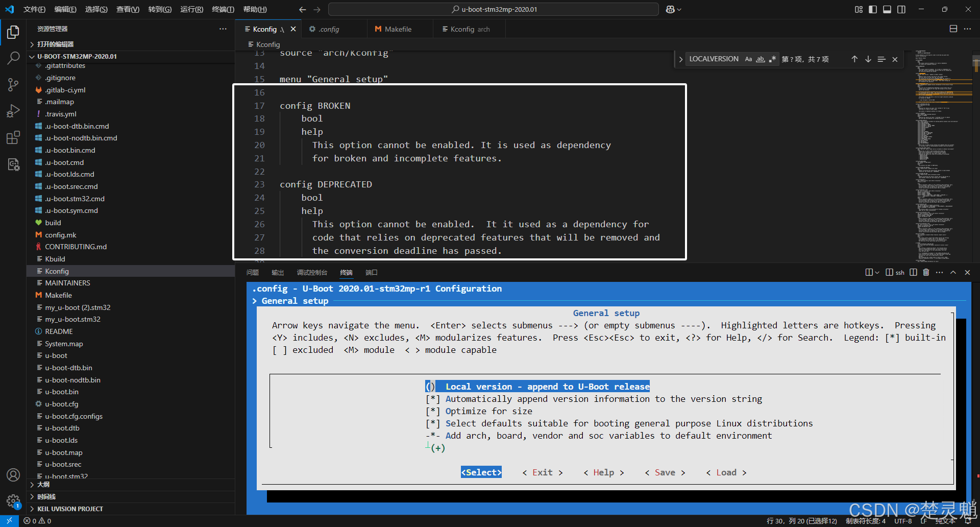Open the customize layout icon
Screen dimensions: 980x527
tap(859, 9)
